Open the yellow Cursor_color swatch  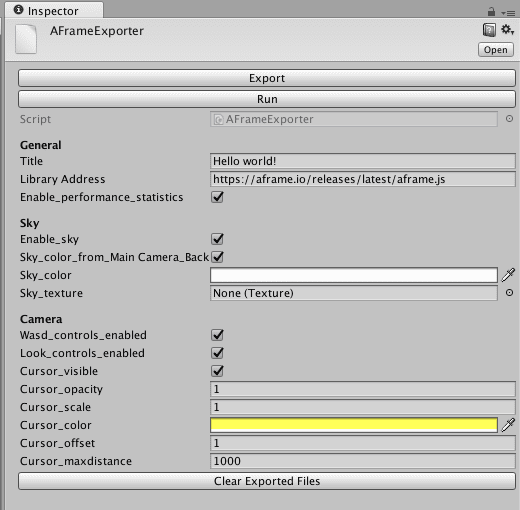point(354,425)
